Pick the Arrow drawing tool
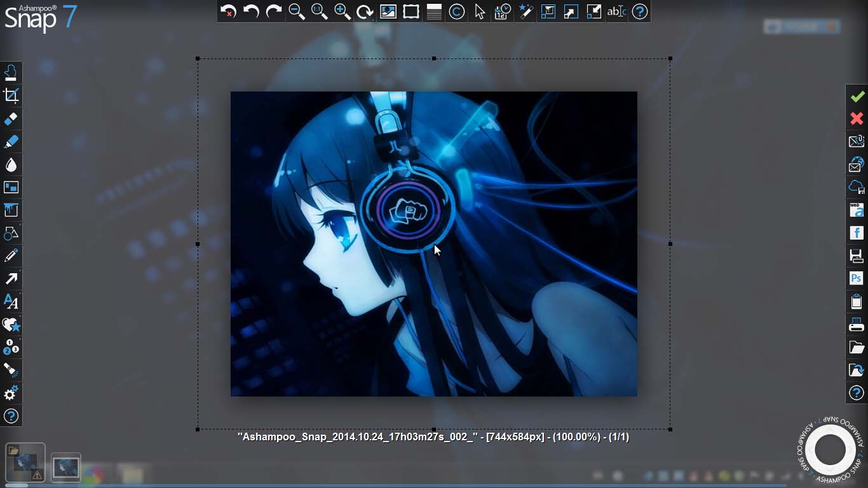This screenshot has height=488, width=868. (11, 279)
